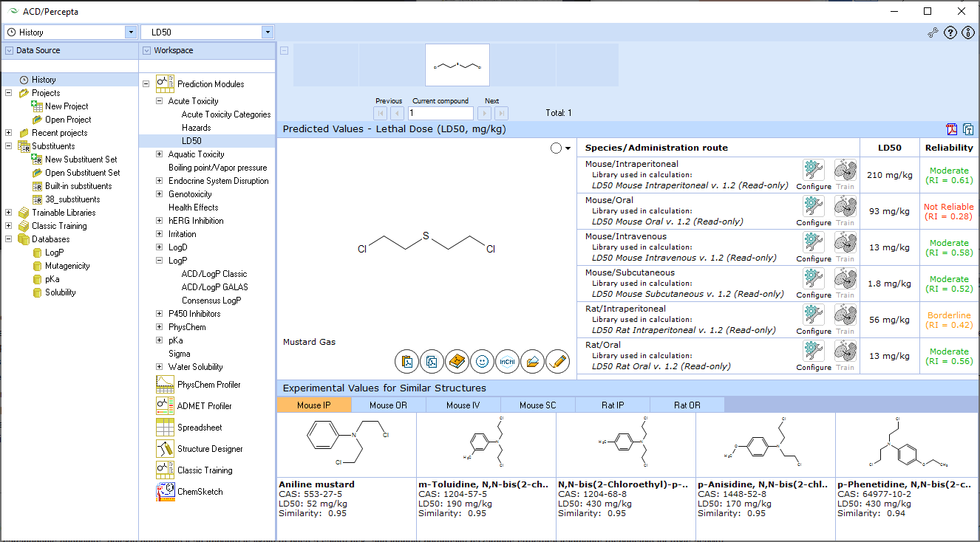Open the History dropdown in data source panel
The image size is (980, 542).
130,32
